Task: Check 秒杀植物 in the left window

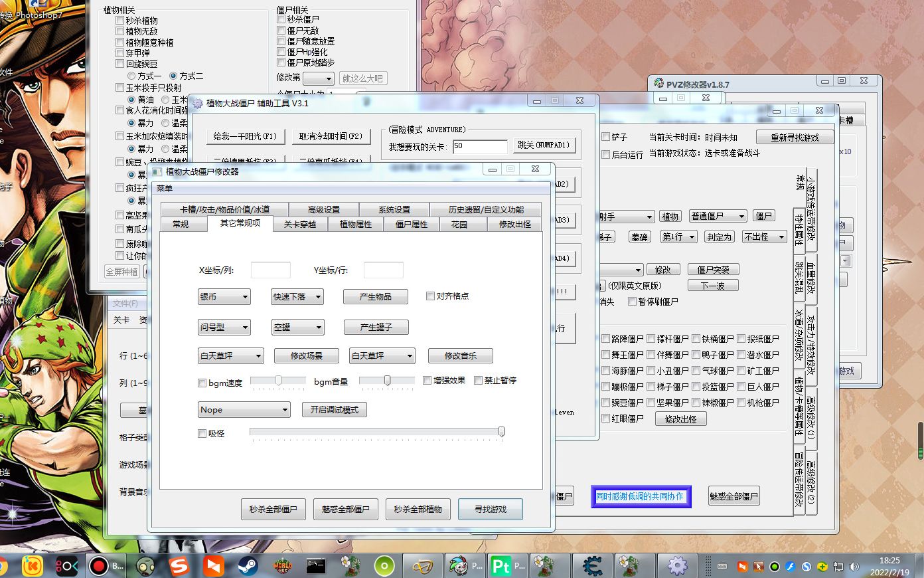Action: (120, 21)
